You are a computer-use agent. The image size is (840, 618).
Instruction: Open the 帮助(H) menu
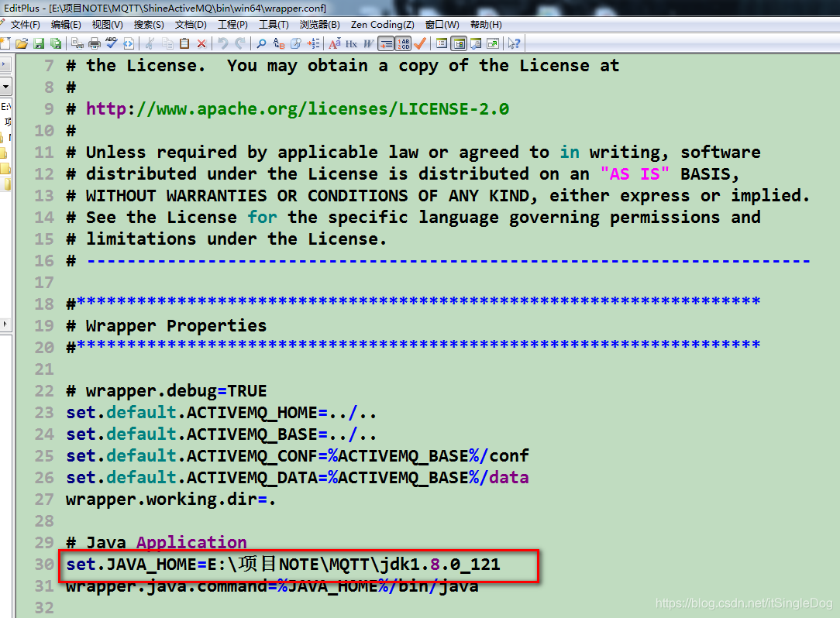pos(486,25)
